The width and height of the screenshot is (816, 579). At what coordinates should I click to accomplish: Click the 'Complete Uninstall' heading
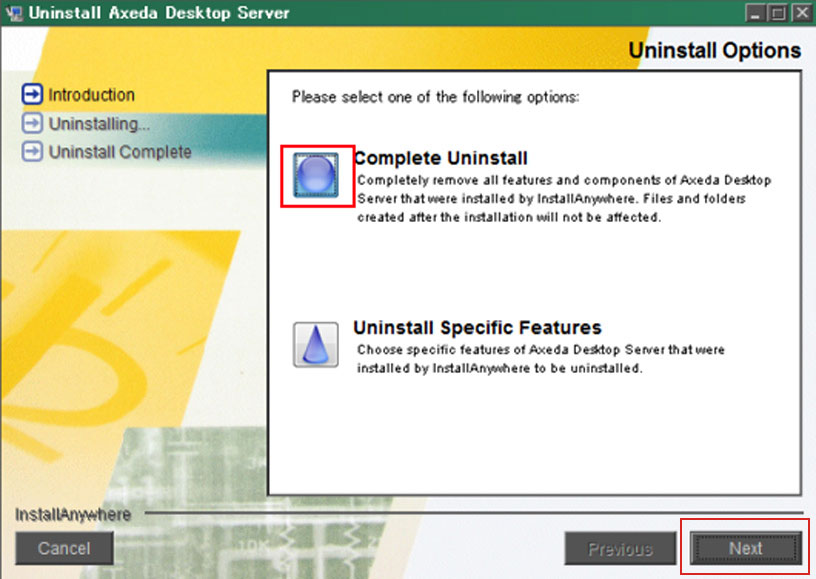point(441,158)
